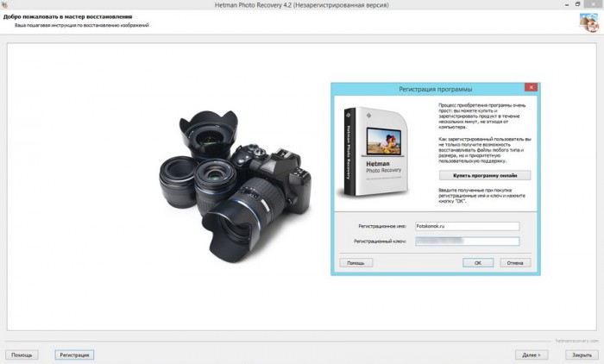604x364 pixels.
Task: Focus the Регистрационное имя input field
Action: 467,226
